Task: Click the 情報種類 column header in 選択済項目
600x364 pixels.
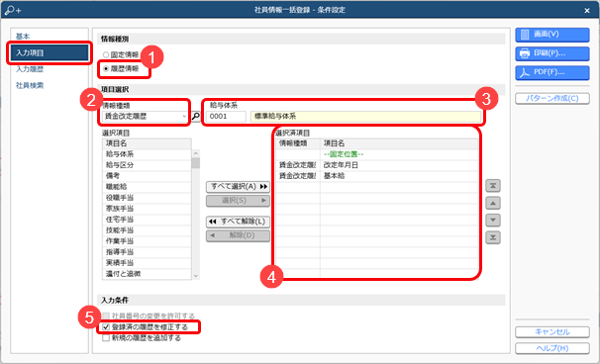Action: (x=298, y=143)
